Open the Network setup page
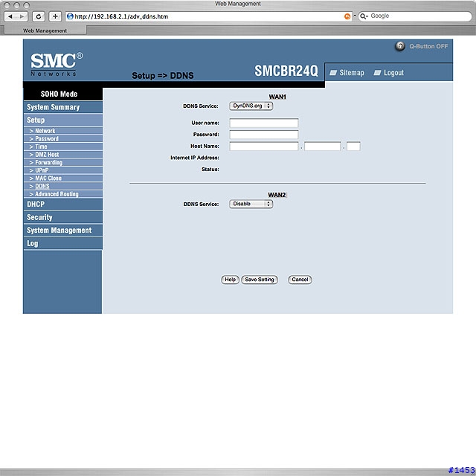Viewport: 476px width, 476px height. tap(63, 131)
